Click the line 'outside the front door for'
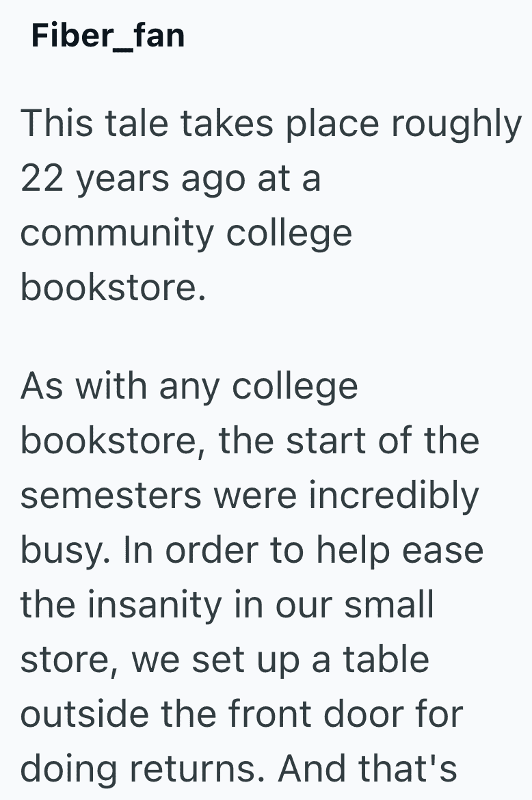 242,714
